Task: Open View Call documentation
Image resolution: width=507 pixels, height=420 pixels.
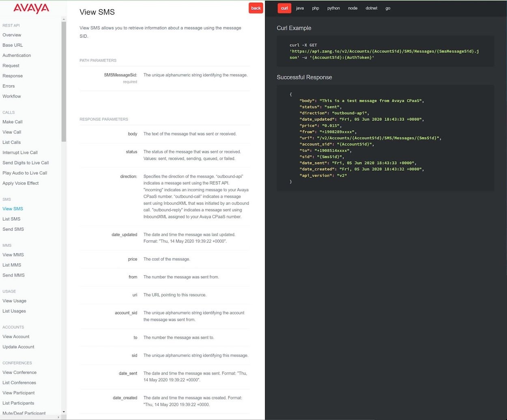Action: tap(12, 132)
